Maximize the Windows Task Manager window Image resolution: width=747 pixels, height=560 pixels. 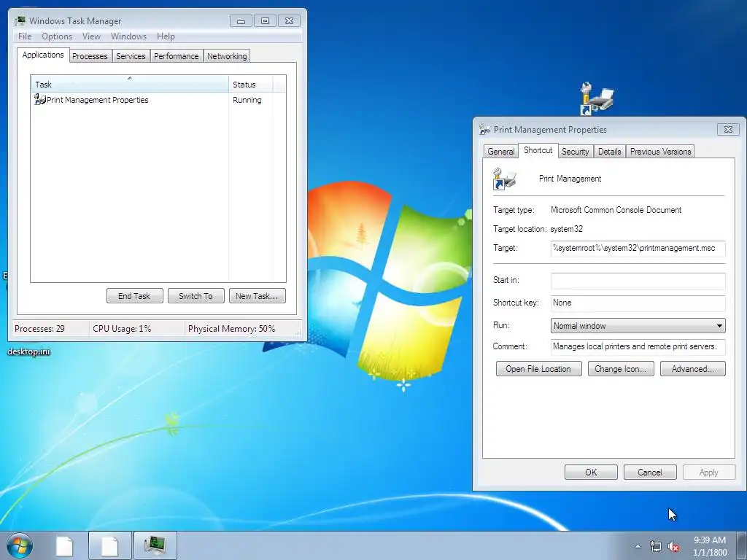pos(265,20)
